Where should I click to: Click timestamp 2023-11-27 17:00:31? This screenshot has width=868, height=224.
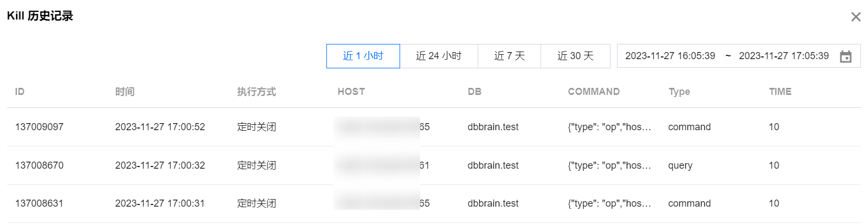tap(160, 203)
